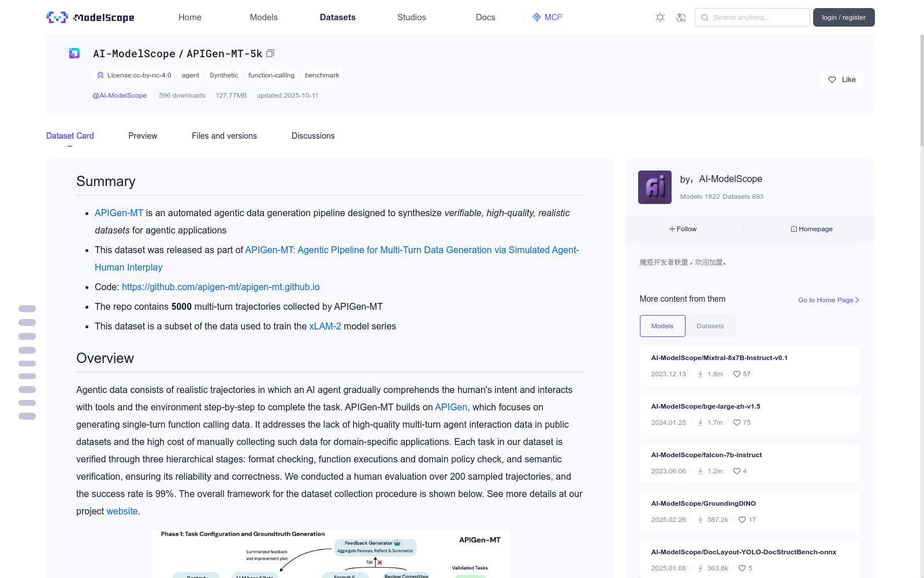Open the Files and versions tab
Screen dimensions: 924x578
[224, 136]
